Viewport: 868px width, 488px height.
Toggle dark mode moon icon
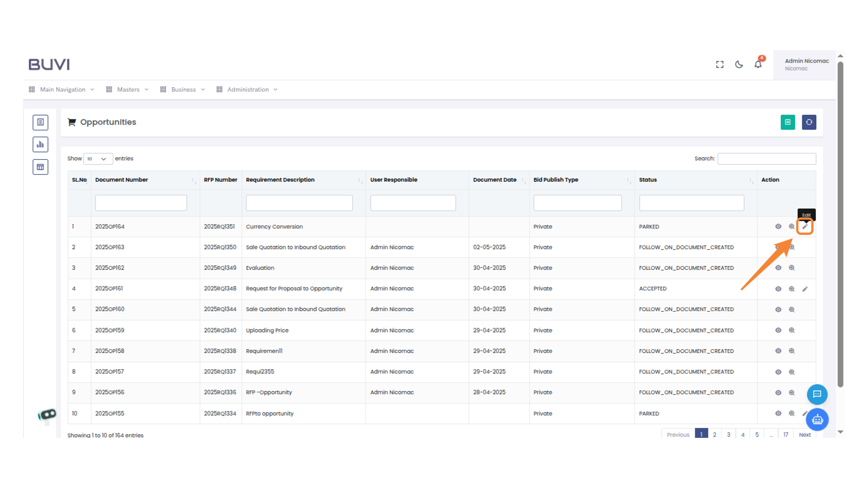[739, 65]
